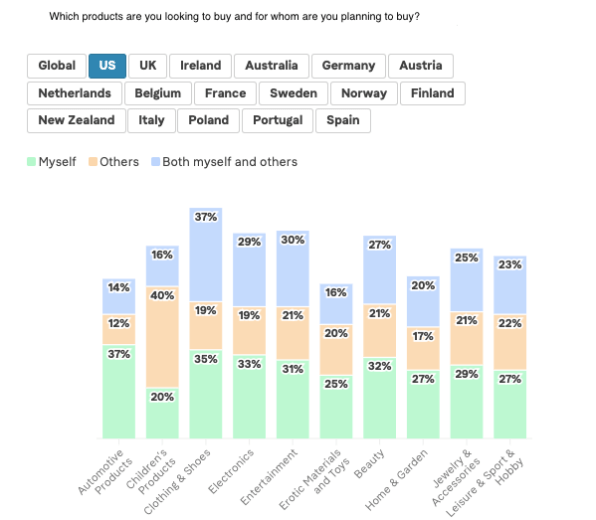Click the 37% green Automotive Products segment
Viewport: 596px width, 520px height.
119,392
